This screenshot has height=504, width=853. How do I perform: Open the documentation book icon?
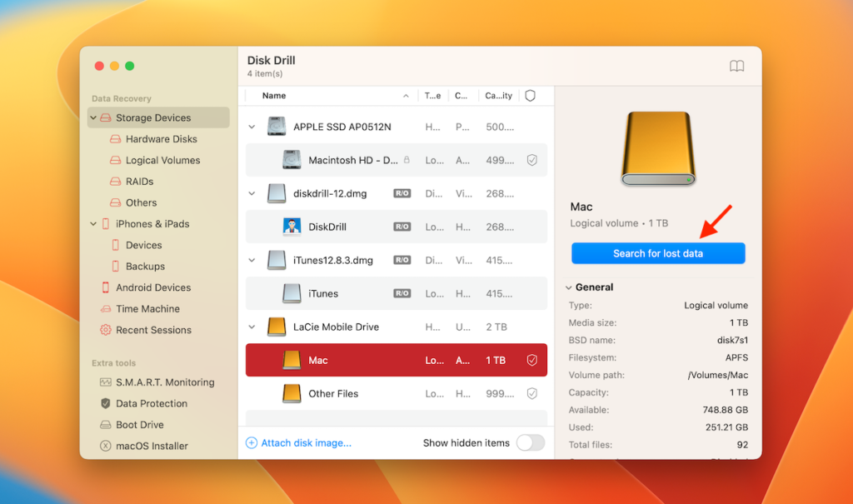pyautogui.click(x=736, y=66)
